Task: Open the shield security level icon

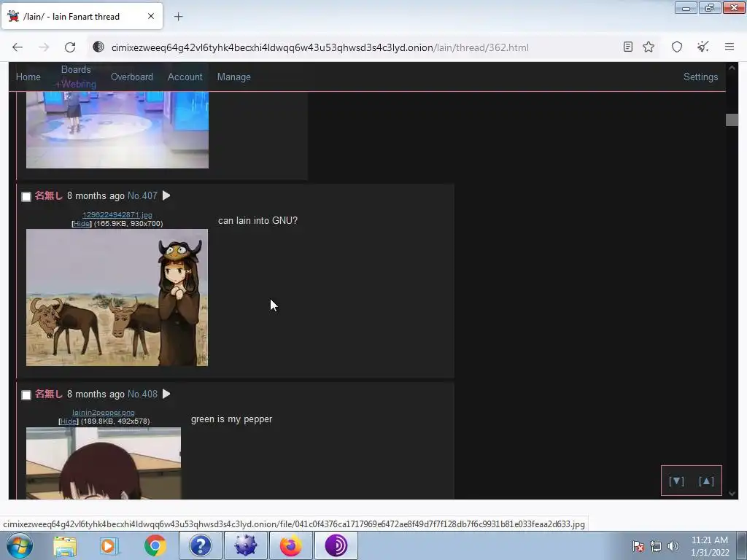Action: (x=677, y=47)
